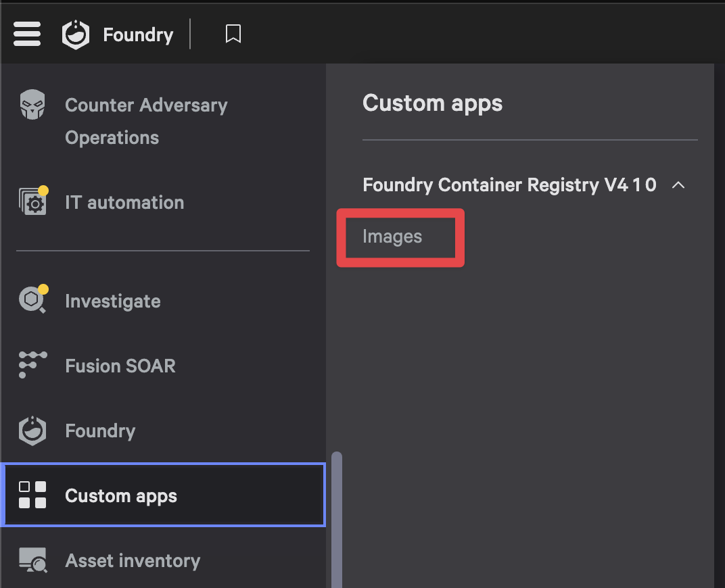
Task: Select Custom apps in the sidebar
Action: point(163,495)
